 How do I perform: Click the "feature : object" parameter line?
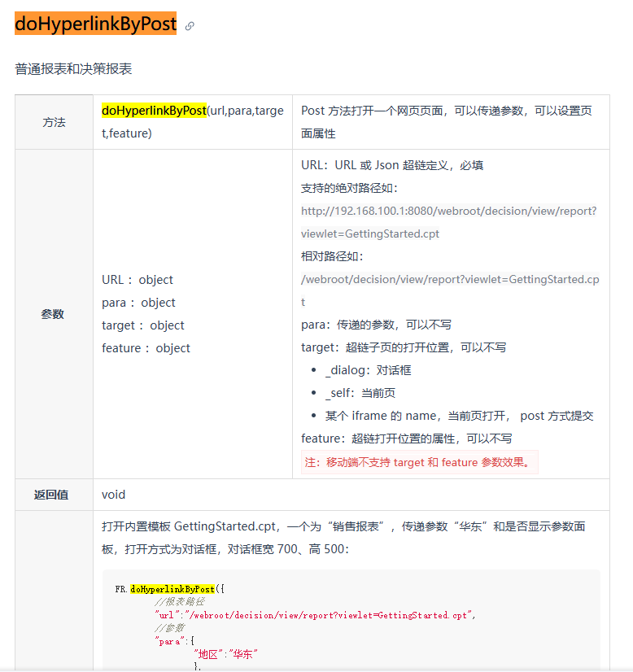[146, 348]
